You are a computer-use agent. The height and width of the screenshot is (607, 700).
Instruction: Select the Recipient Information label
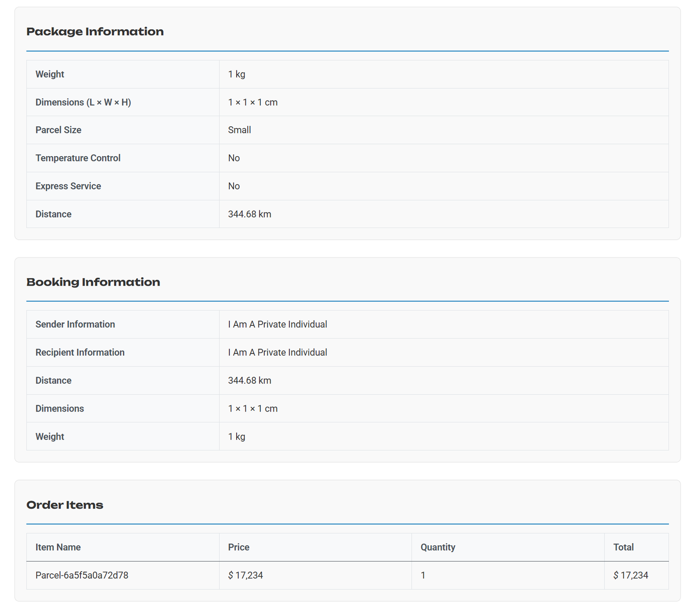(80, 352)
